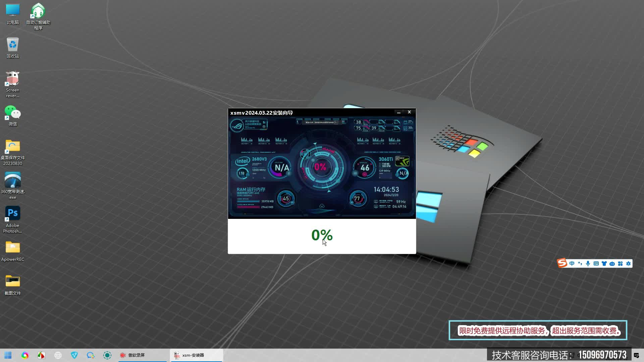Open Sogou toolbox grid icon
The image size is (644, 362).
[x=620, y=263]
